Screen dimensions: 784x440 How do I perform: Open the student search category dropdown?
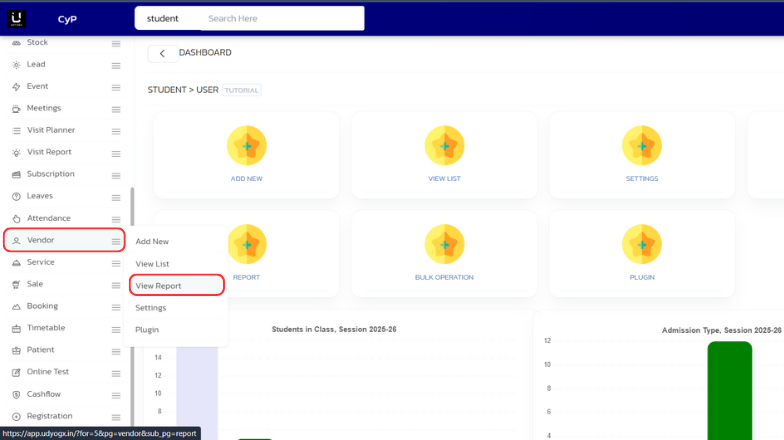pos(163,18)
